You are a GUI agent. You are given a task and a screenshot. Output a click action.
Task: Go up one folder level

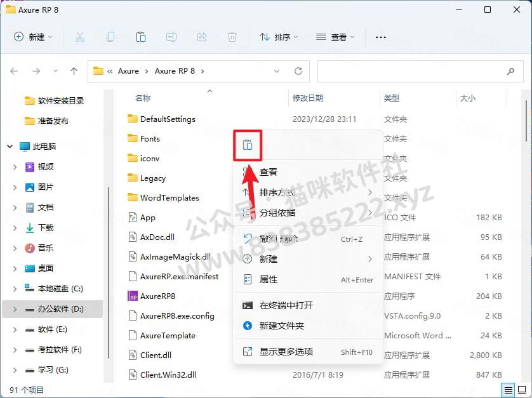pyautogui.click(x=74, y=71)
